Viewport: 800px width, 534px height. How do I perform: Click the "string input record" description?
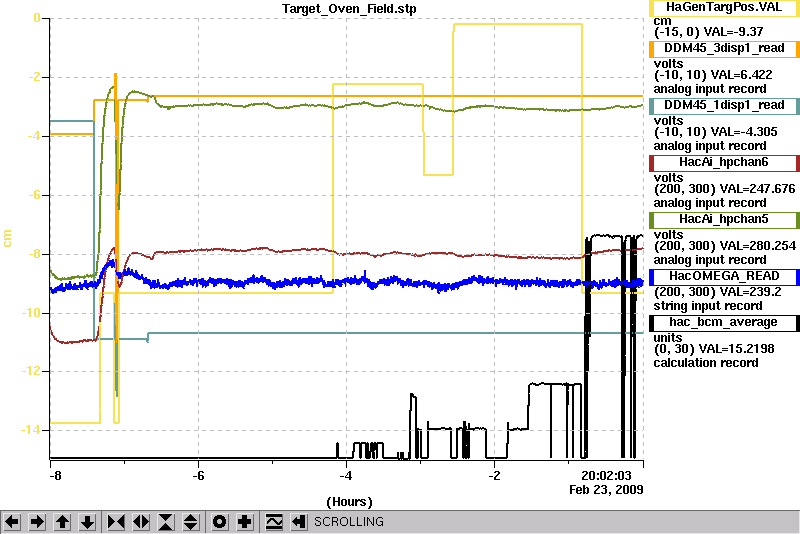tap(708, 306)
